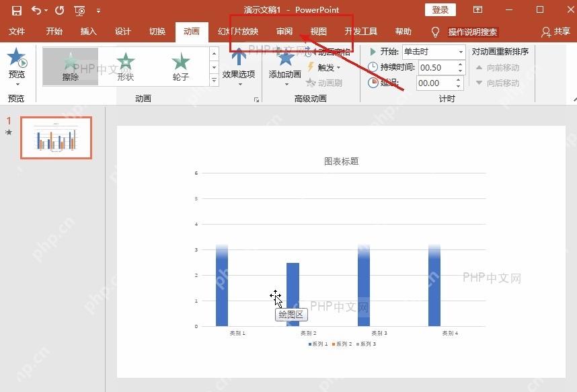Screen dimensions: 577x392
Task: Expand the full animation gallery
Action: click(x=214, y=80)
